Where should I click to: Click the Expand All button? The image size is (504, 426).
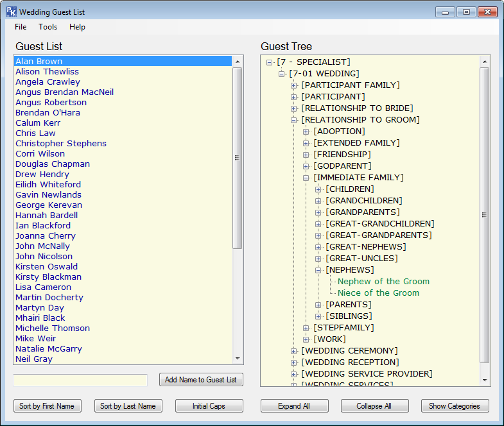click(295, 406)
